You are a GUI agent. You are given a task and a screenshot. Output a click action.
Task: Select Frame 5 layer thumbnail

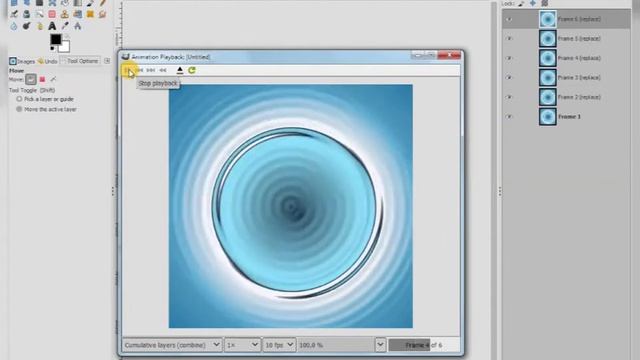click(547, 38)
